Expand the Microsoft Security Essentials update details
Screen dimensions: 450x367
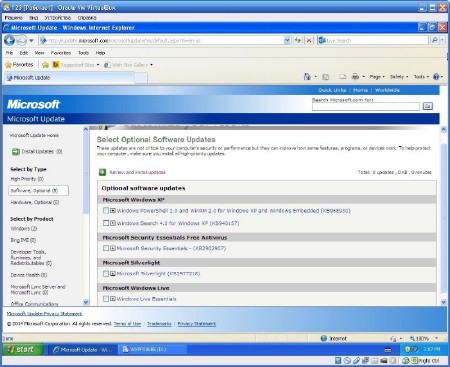(x=113, y=248)
